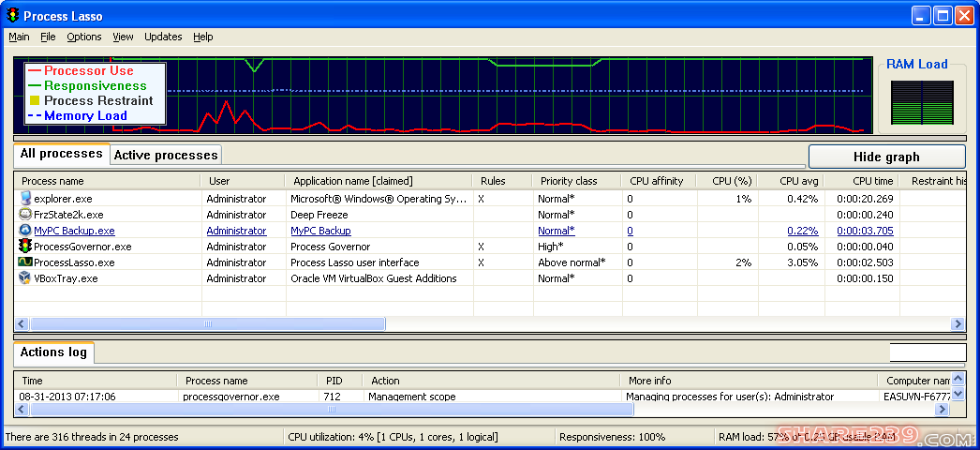Click the Process Lasso title bar icon

click(x=12, y=16)
